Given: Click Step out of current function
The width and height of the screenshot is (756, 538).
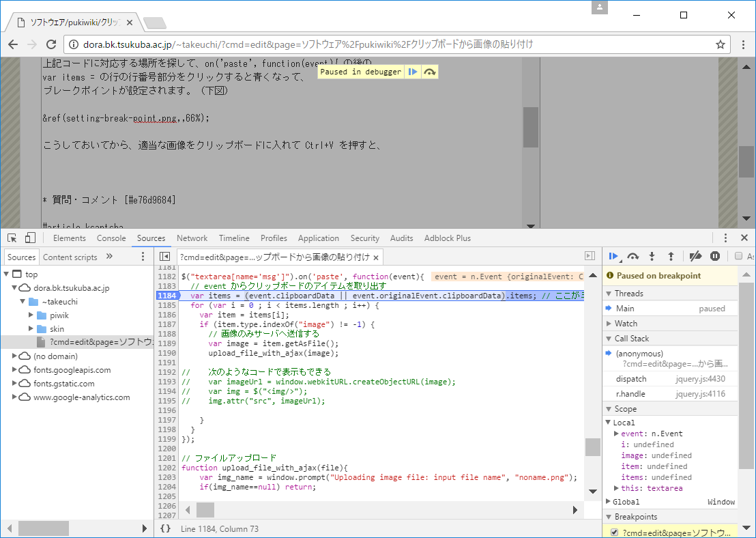Looking at the screenshot, I should tap(671, 256).
